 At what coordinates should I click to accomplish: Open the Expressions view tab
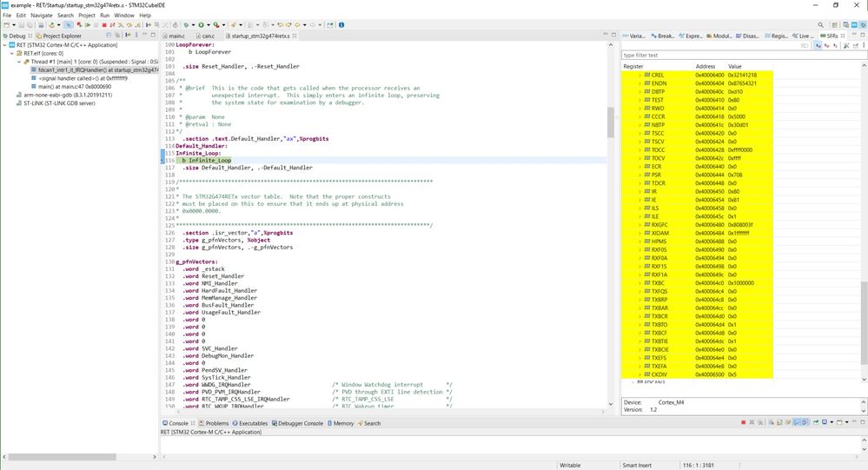(690, 36)
